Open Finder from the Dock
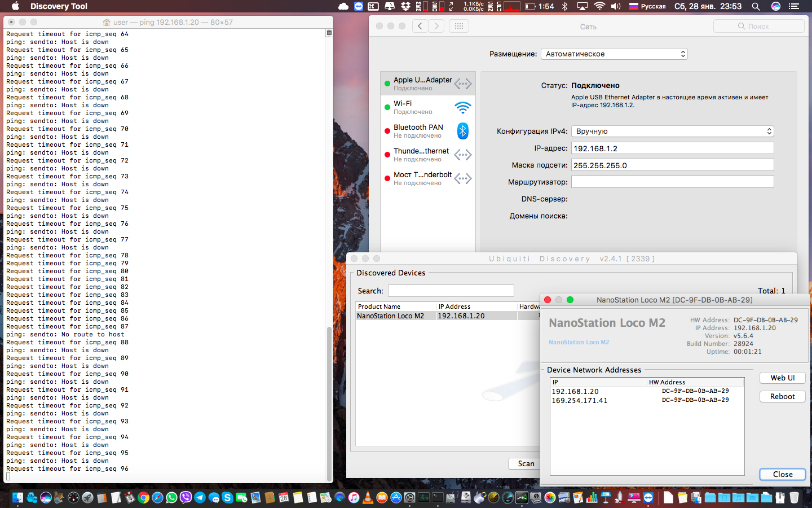Screen dimensions: 812x508 tap(17, 497)
